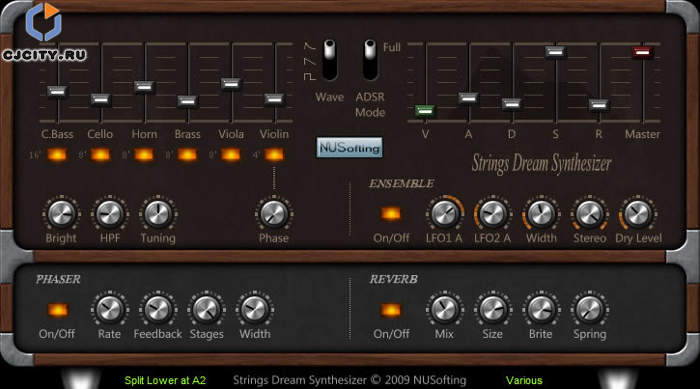Screen dimensions: 700x389
Task: Click the Phaser Width knob
Action: point(254,309)
